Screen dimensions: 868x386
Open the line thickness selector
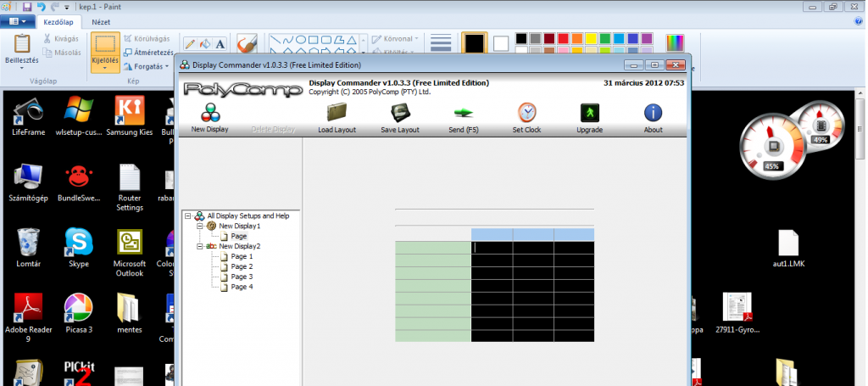[441, 44]
